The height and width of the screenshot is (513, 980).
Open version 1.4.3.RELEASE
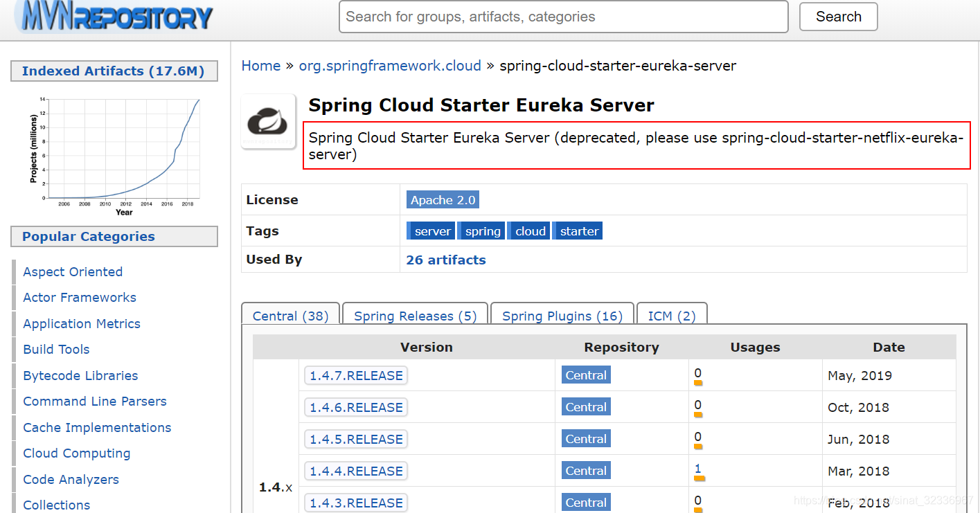356,503
